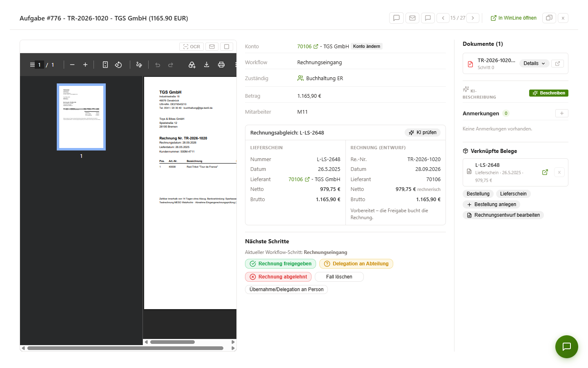Screen dimensions: 588x368
Task: Click the PDF viewer horizontal scrollbar
Action: tap(125, 348)
